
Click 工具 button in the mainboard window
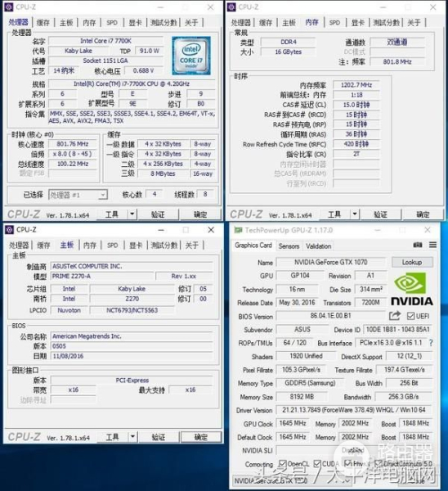(112, 437)
